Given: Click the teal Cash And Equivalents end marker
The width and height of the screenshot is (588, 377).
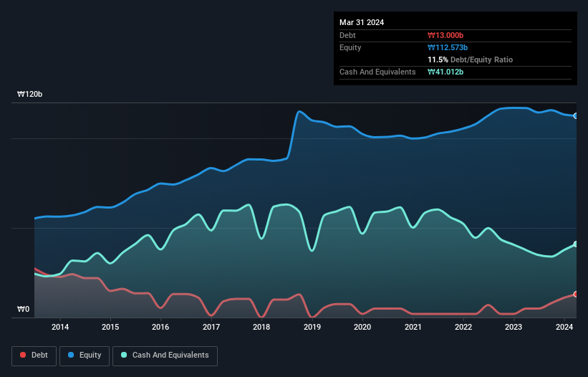Looking at the screenshot, I should (576, 244).
